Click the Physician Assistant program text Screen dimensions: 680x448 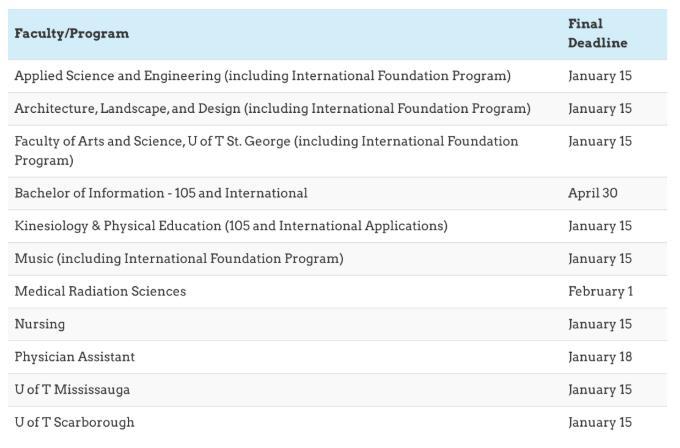pyautogui.click(x=75, y=357)
